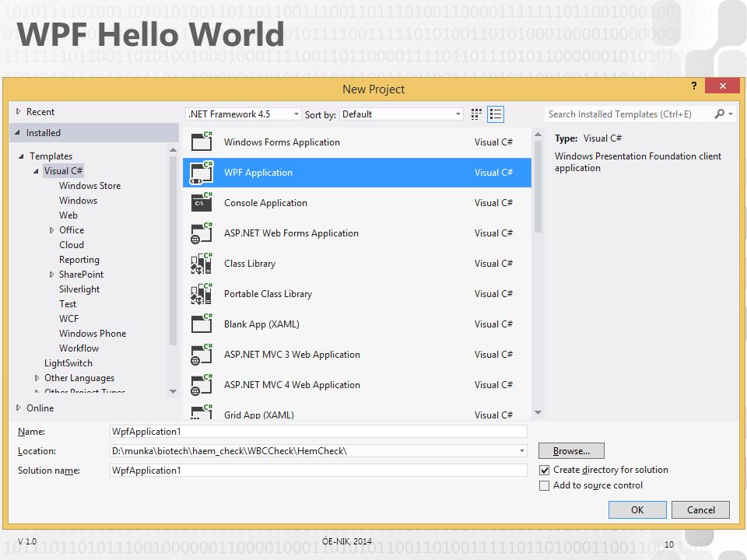Click the Cancel button
747x560 pixels.
[x=700, y=509]
